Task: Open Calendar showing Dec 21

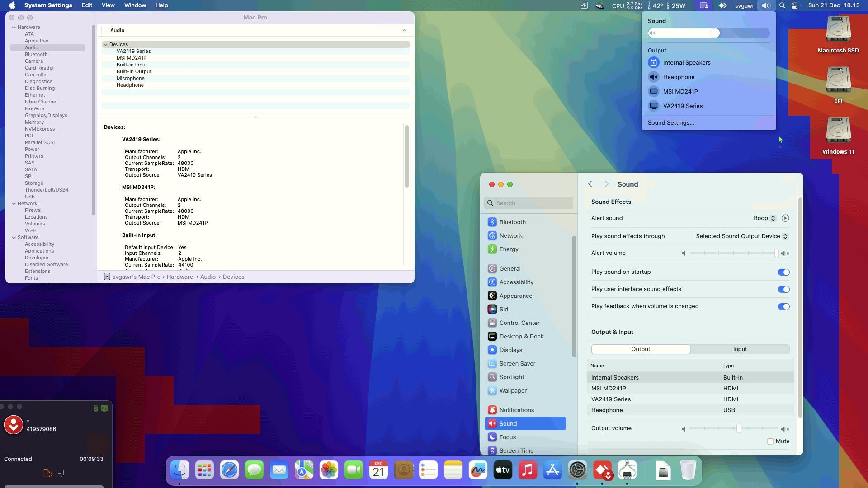Action: (x=378, y=470)
